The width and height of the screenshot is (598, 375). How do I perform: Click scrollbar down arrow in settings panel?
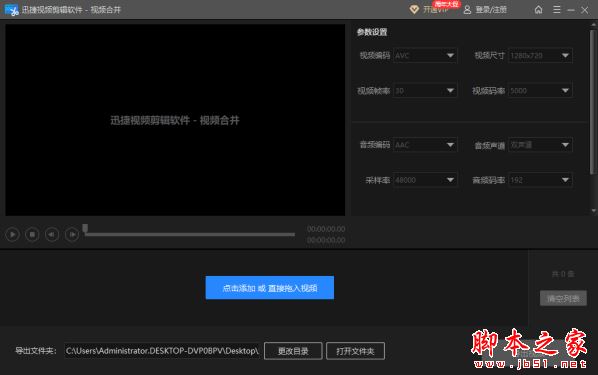[x=593, y=211]
